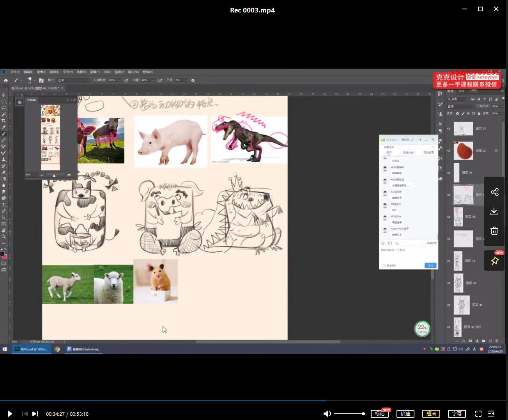Expand the Photoshop brush mode 正常 dropdown
The height and width of the screenshot is (420, 508).
[73, 80]
